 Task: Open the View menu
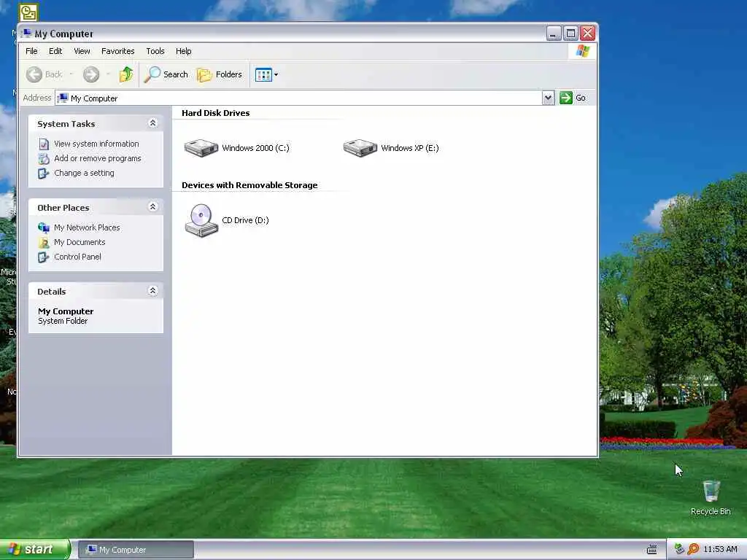click(82, 51)
